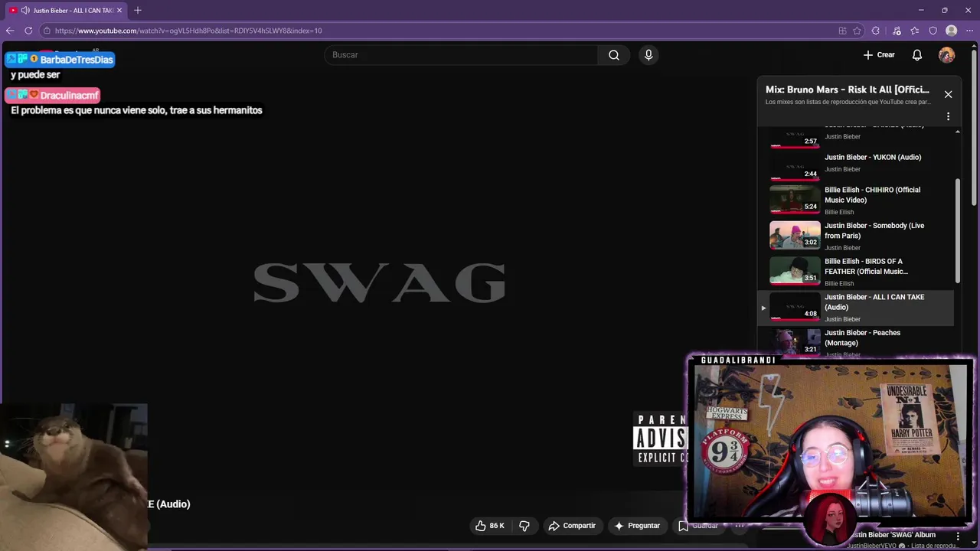
Task: Click the SWAG video player area
Action: (379, 283)
